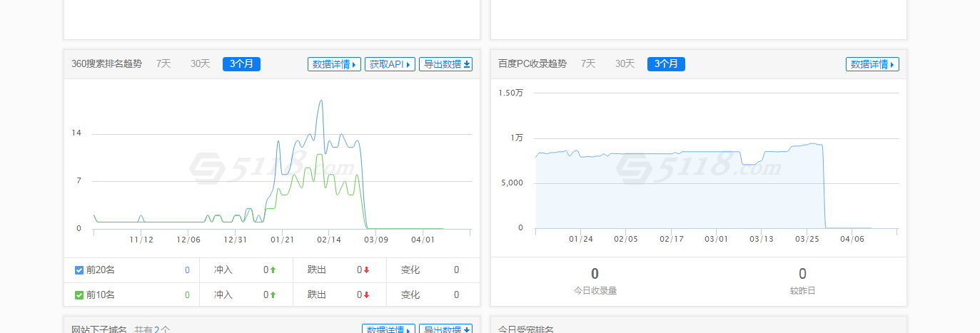This screenshot has height=333, width=980.
Task: Open 数据详情 in 网站下子域名 panel
Action: (388, 329)
